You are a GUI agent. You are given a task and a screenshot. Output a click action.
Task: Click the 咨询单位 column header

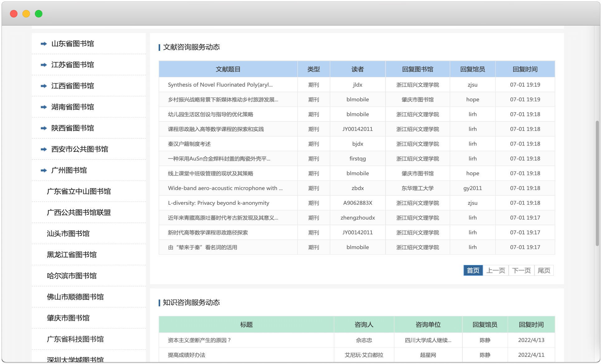[x=428, y=325]
